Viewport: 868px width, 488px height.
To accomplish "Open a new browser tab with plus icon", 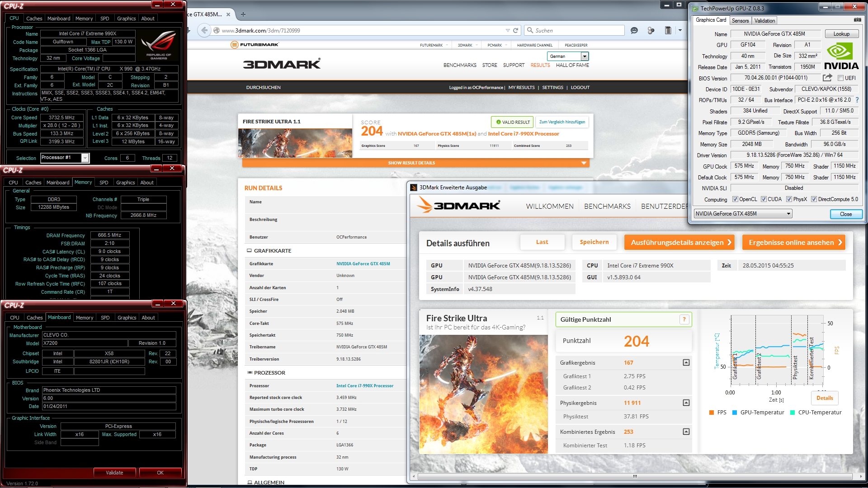I will tap(243, 14).
